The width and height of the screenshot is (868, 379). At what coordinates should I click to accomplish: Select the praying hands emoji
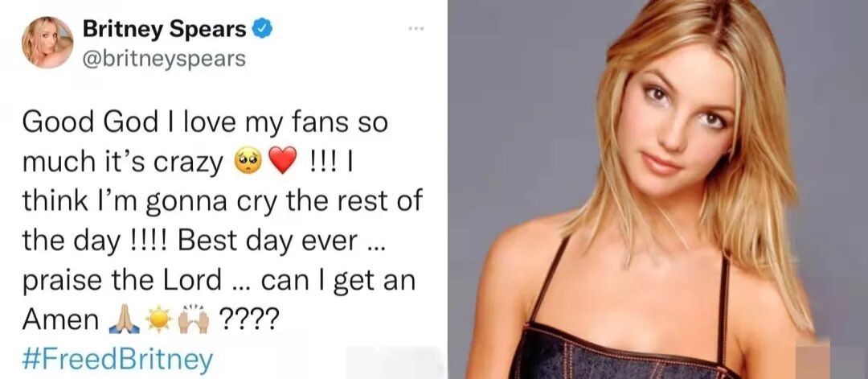tap(124, 320)
